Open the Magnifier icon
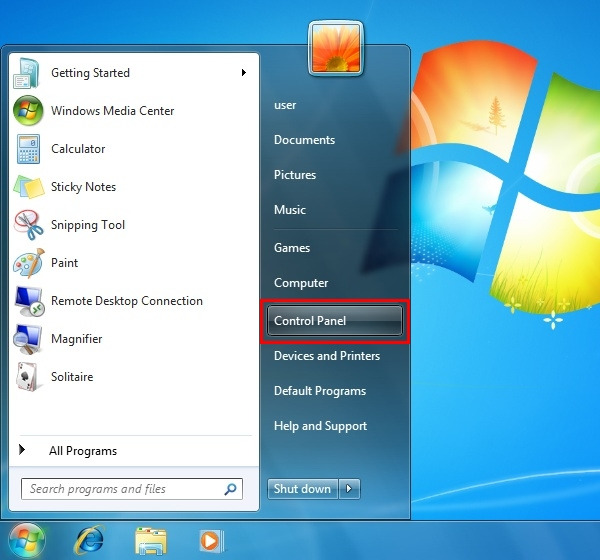The height and width of the screenshot is (560, 600). [28, 339]
